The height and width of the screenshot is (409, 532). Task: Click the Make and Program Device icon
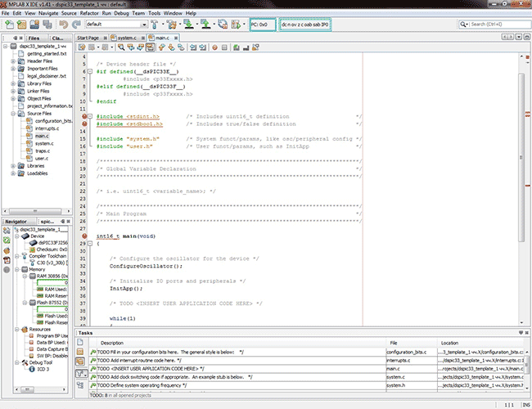pyautogui.click(x=188, y=25)
